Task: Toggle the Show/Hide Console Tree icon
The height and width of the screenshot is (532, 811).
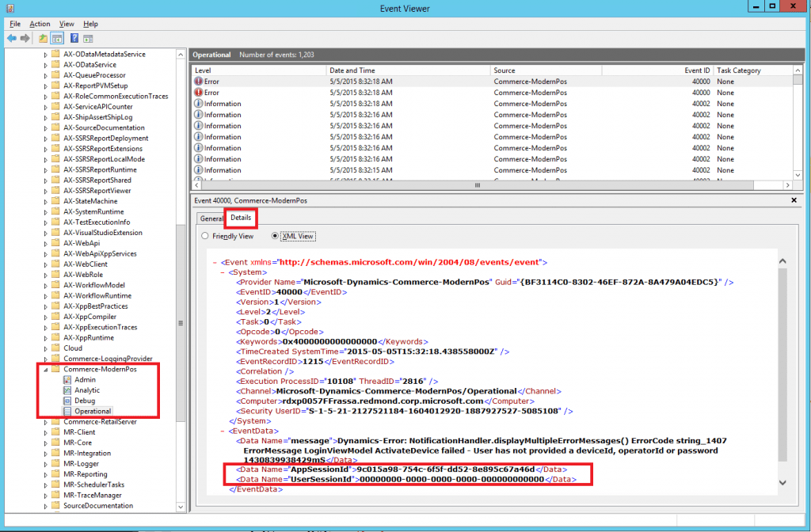Action: pyautogui.click(x=57, y=38)
